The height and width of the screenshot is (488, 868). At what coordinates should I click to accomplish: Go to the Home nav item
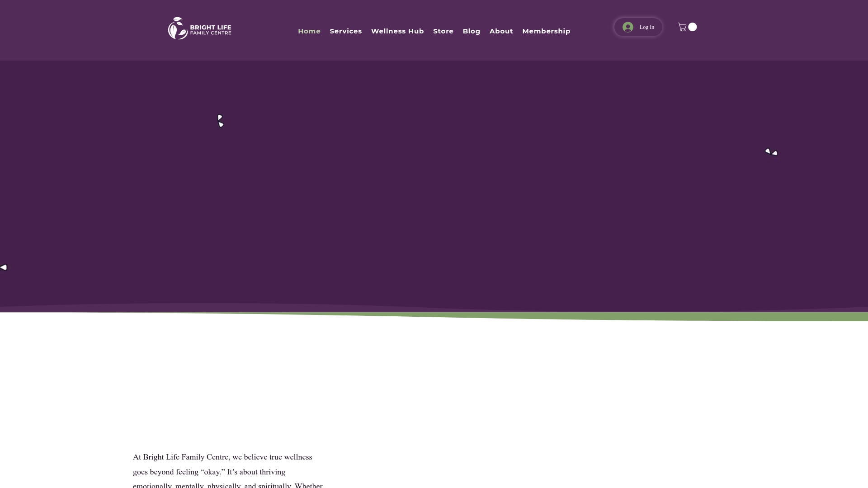click(309, 31)
